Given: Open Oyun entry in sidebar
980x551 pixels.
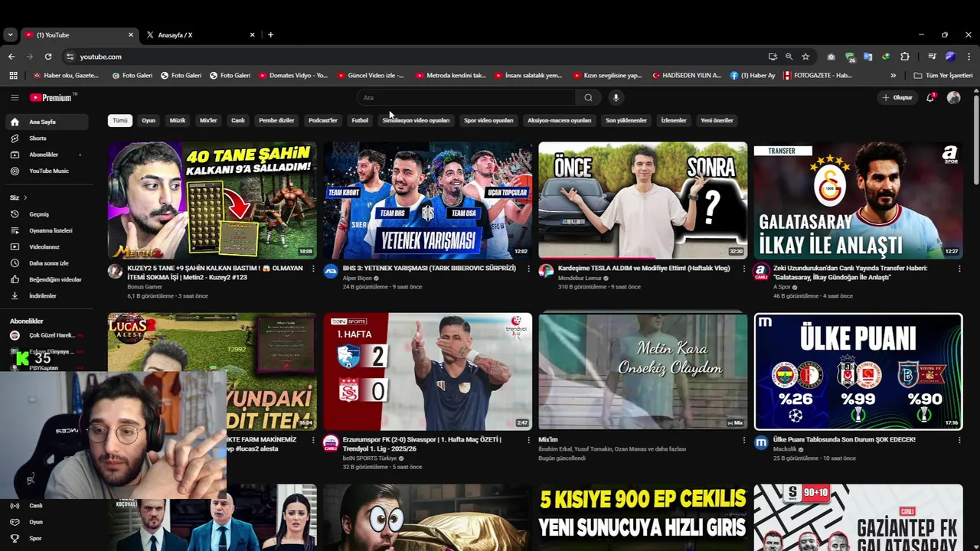Looking at the screenshot, I should click(47, 522).
